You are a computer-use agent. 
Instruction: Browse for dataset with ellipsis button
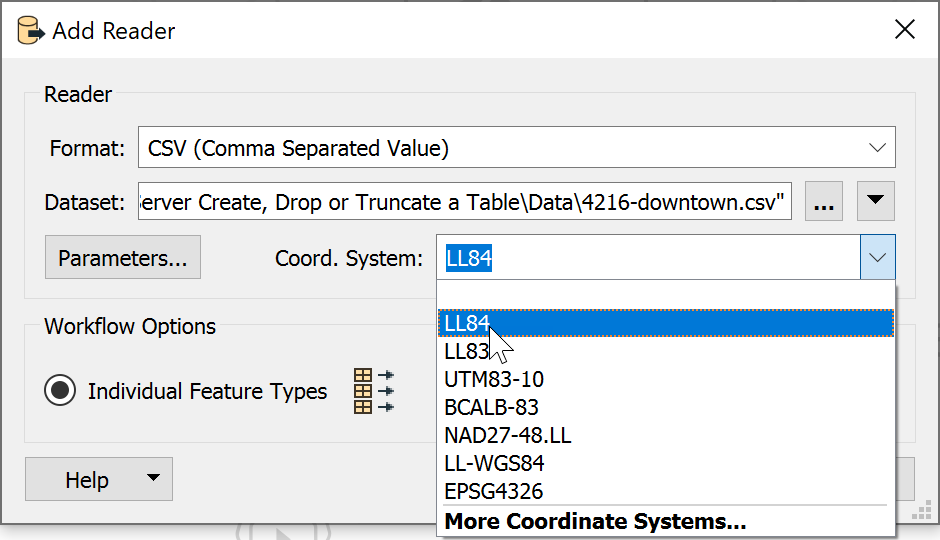[824, 201]
